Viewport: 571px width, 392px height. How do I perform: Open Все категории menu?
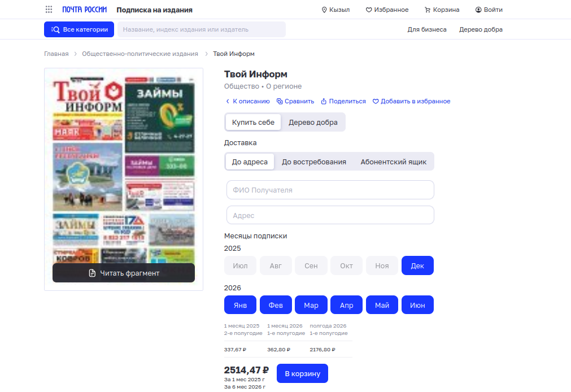pos(79,29)
